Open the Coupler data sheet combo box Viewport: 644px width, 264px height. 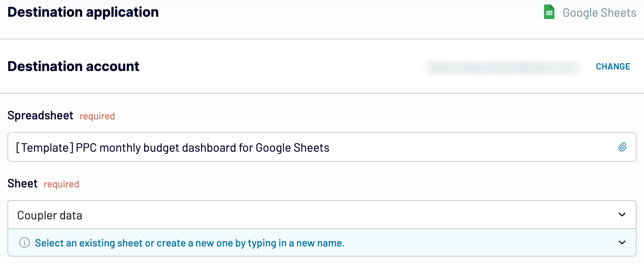pos(322,215)
